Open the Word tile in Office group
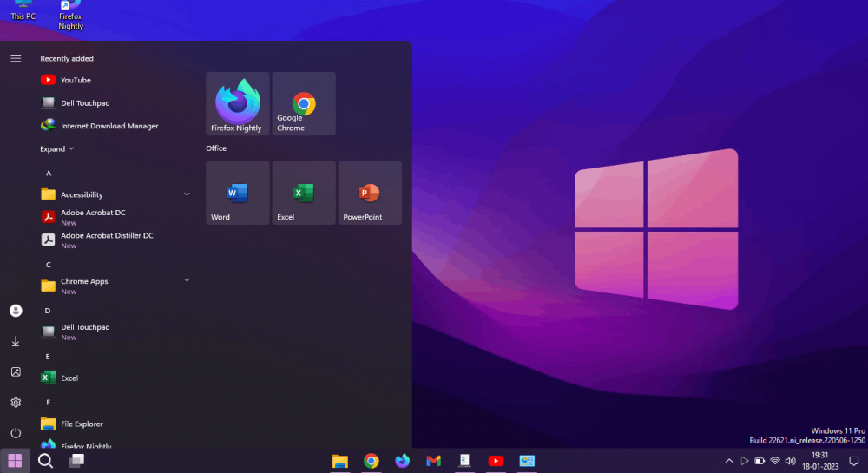Viewport: 868px width, 473px height. click(x=237, y=193)
